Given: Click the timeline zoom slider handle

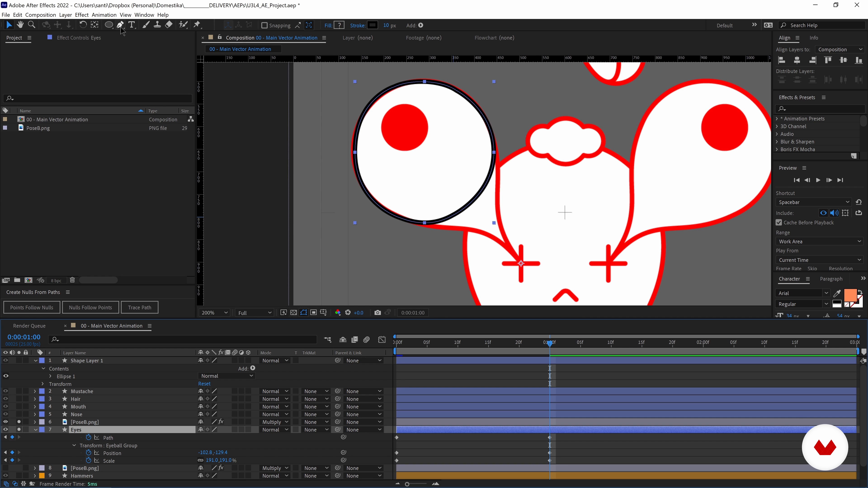Looking at the screenshot, I should coord(407,484).
